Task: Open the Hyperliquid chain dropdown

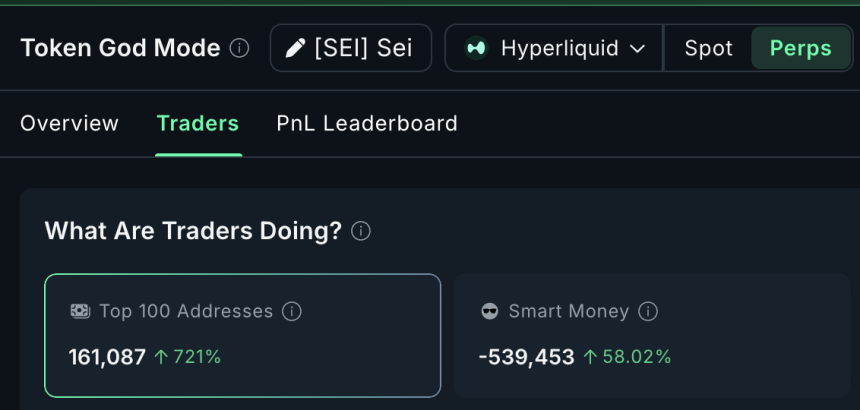Action: point(554,48)
